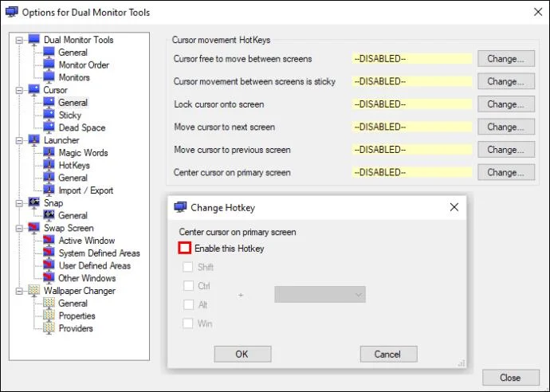Select General under Cursor
Image resolution: width=550 pixels, height=392 pixels.
click(x=73, y=103)
